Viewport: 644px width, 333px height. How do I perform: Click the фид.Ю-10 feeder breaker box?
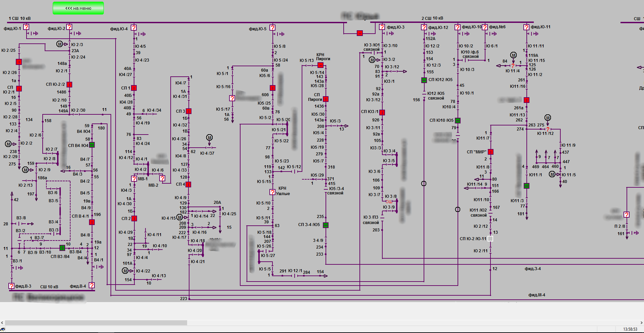458,27
